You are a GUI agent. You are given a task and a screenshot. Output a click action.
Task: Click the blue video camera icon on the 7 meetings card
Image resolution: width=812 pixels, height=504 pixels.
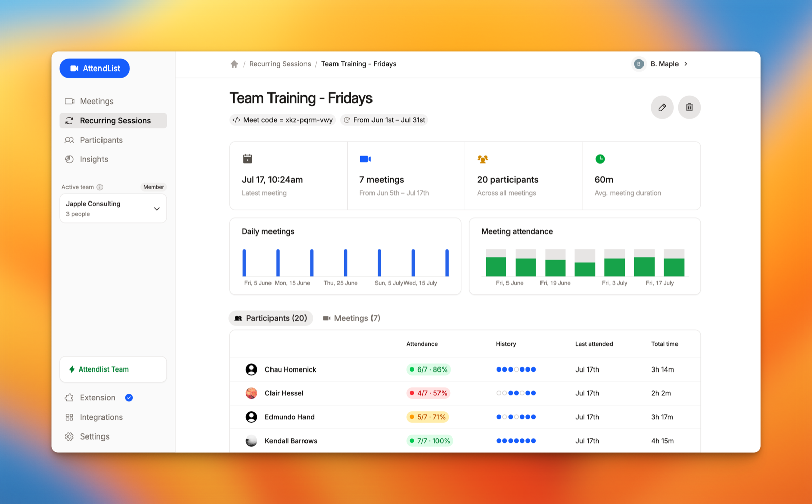(x=365, y=159)
